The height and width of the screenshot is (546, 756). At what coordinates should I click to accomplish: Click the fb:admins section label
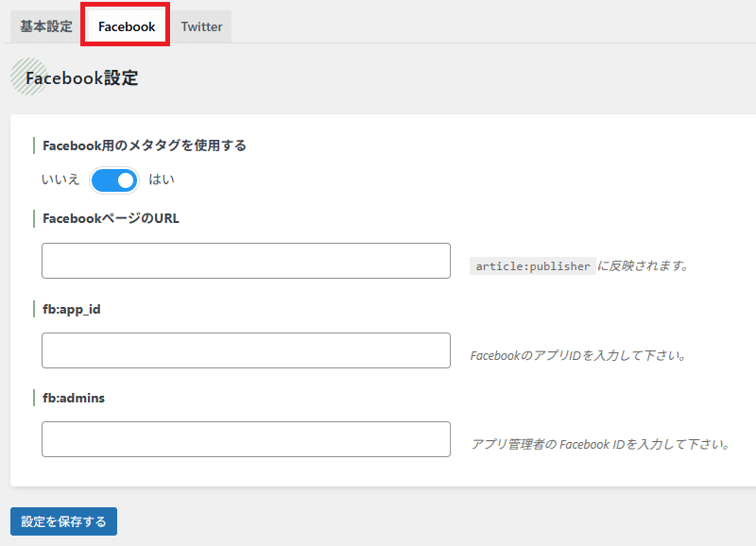click(x=74, y=398)
